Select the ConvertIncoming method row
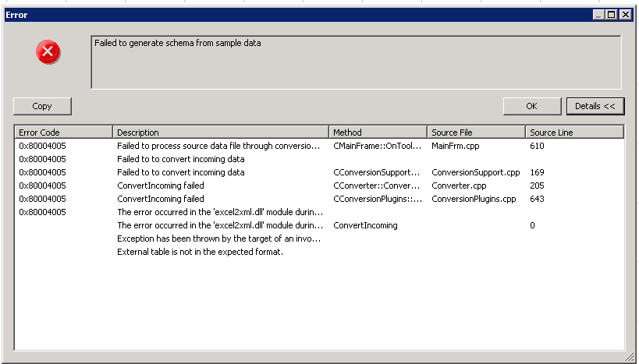Image resolution: width=639 pixels, height=364 pixels. 319,225
